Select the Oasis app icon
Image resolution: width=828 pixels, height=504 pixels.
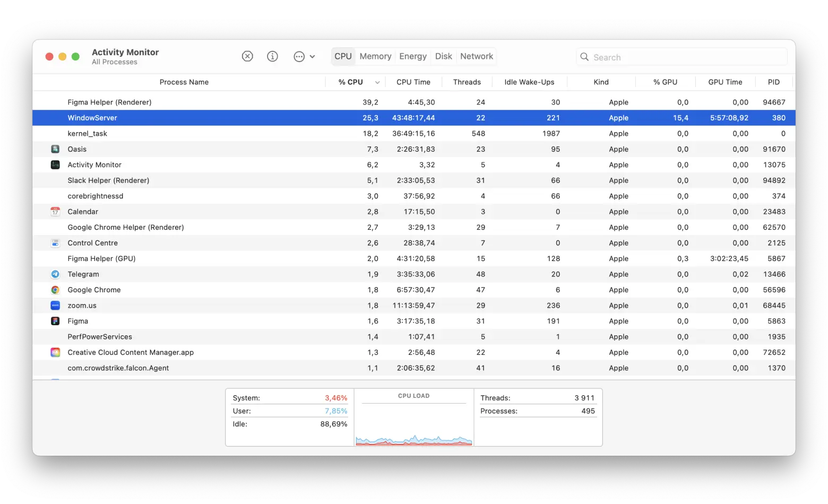55,149
